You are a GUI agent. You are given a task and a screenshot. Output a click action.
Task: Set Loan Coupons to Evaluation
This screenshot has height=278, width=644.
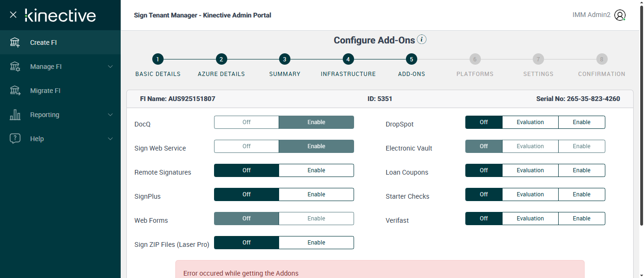[530, 170]
